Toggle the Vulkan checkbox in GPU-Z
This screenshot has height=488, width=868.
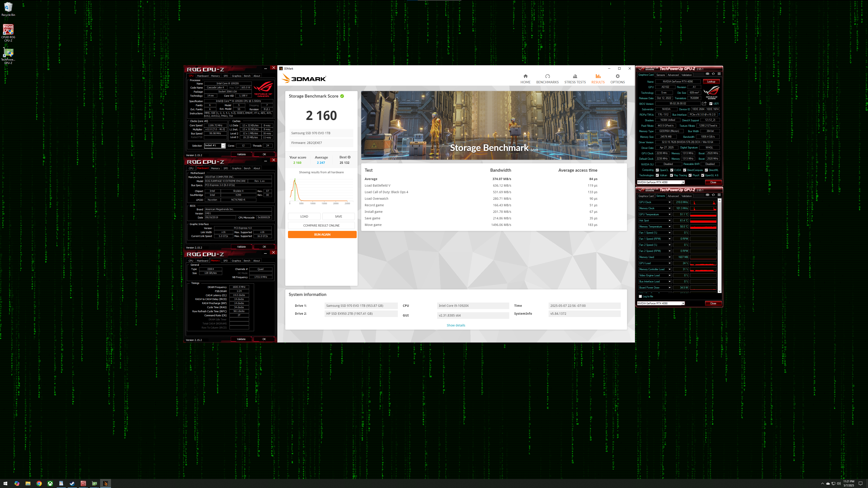coord(657,175)
